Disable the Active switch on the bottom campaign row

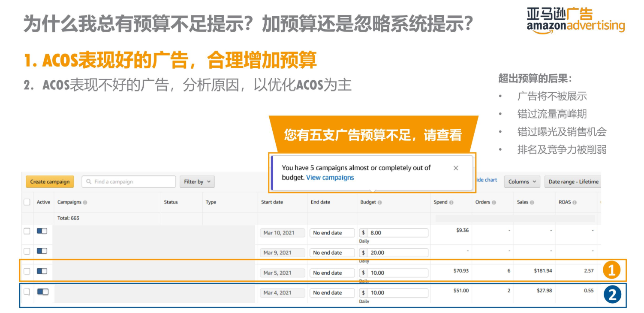[44, 292]
